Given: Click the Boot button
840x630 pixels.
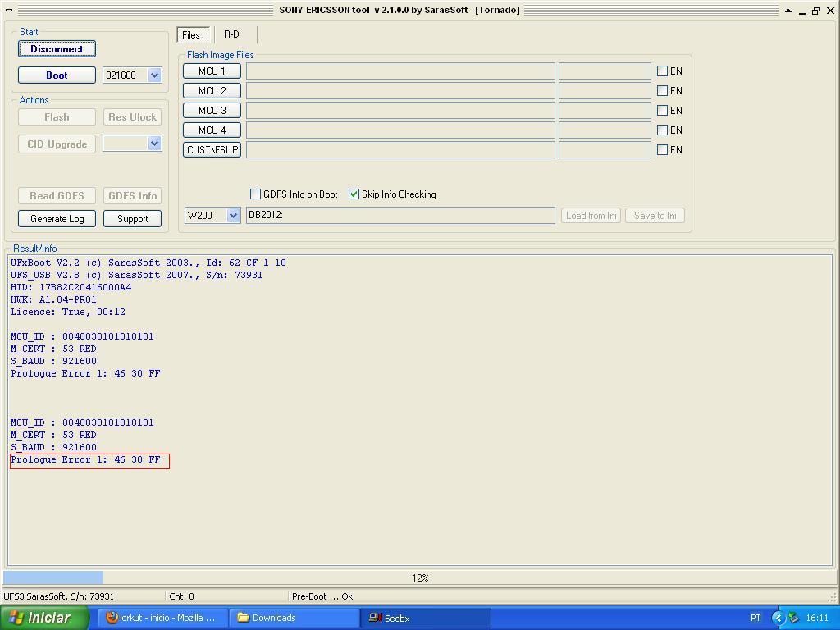Looking at the screenshot, I should [x=57, y=75].
